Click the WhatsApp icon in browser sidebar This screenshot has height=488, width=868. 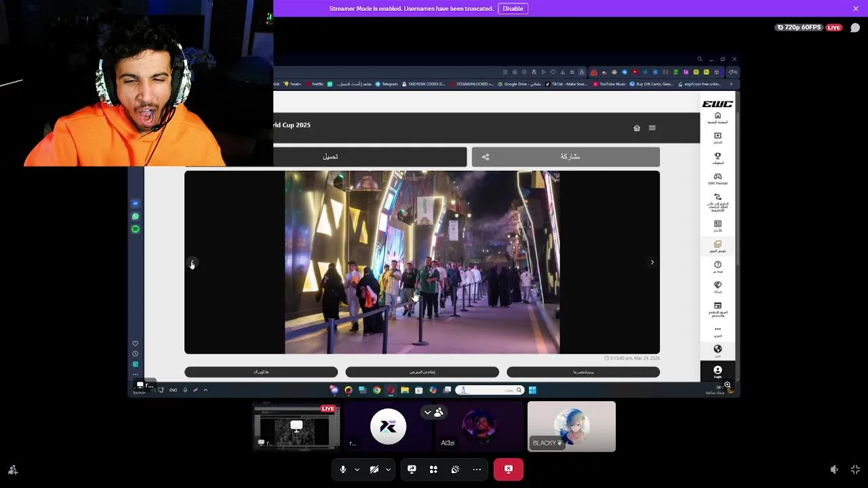pyautogui.click(x=136, y=216)
